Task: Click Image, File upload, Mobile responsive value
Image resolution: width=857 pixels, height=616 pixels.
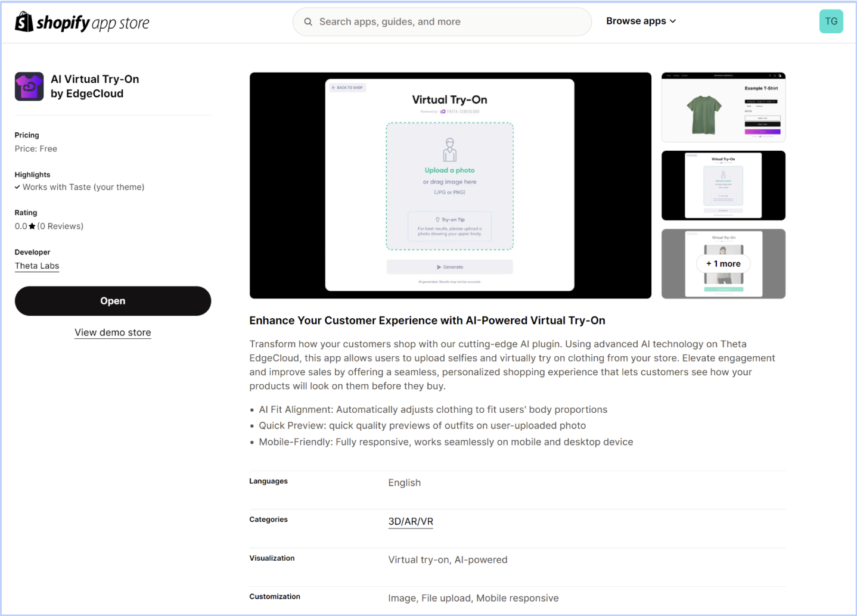Action: pyautogui.click(x=473, y=598)
